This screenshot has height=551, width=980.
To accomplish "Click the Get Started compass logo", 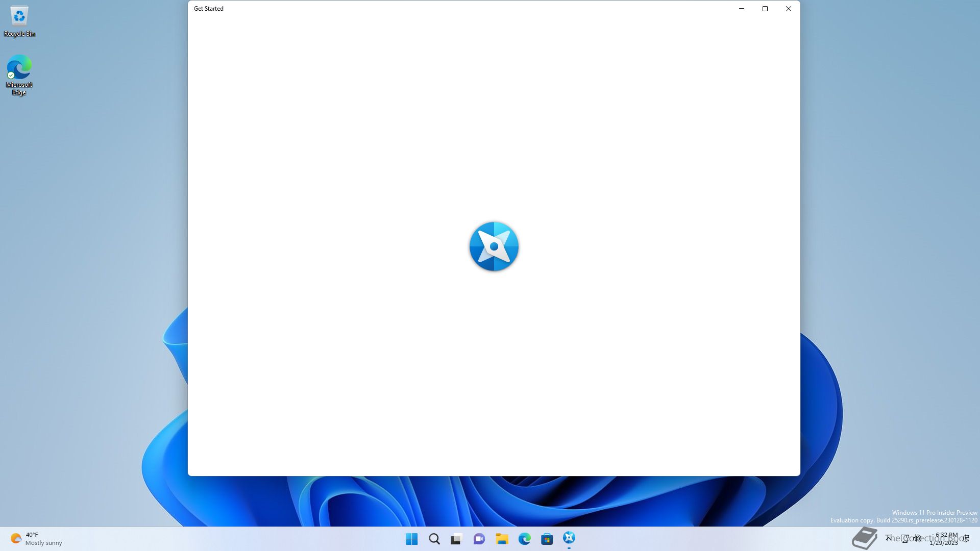I will (494, 246).
